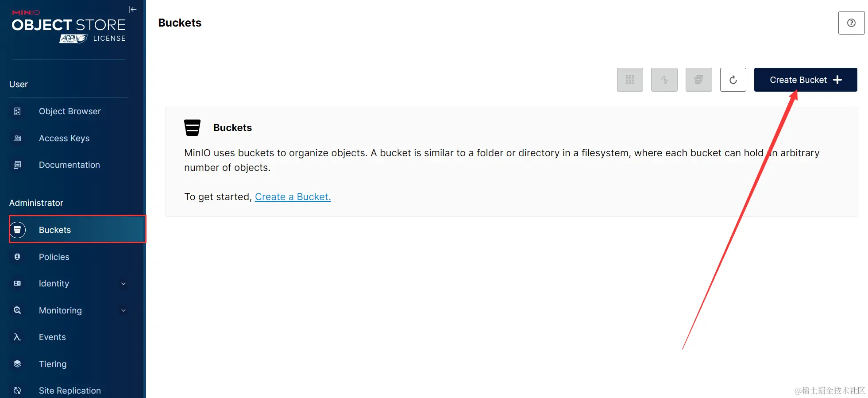Image resolution: width=868 pixels, height=398 pixels.
Task: Click the delete selected buckets icon
Action: (699, 80)
